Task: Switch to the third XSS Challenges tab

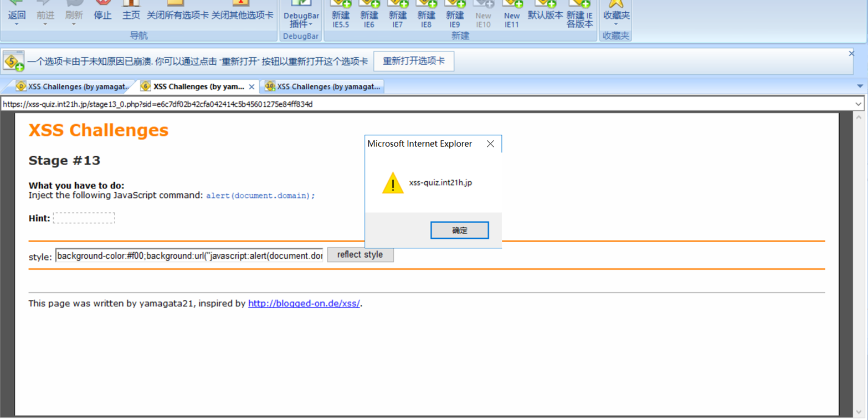Action: pos(323,86)
